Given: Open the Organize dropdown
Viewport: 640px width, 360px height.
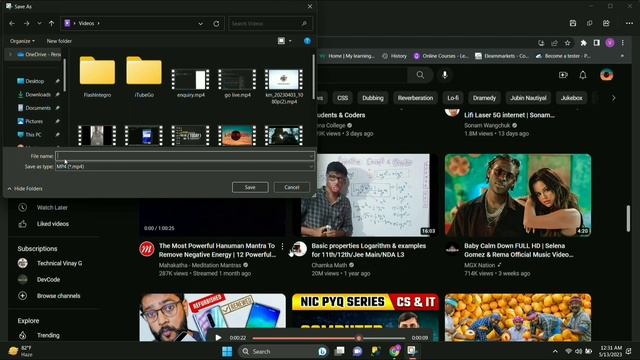Looking at the screenshot, I should click(22, 41).
